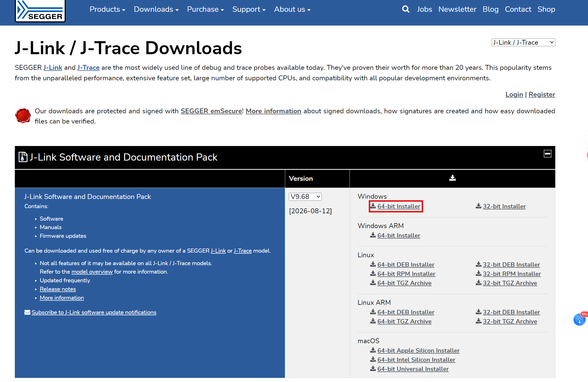Download the macOS 64-bit Apple Silicon Installer

point(415,351)
